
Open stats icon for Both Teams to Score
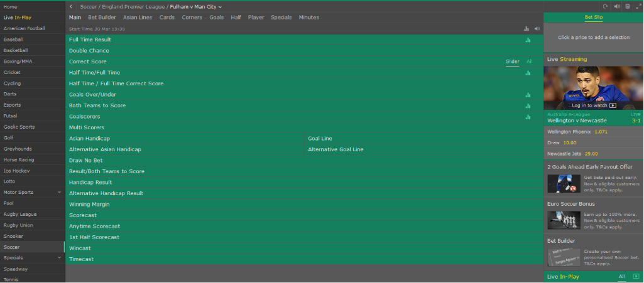[528, 105]
